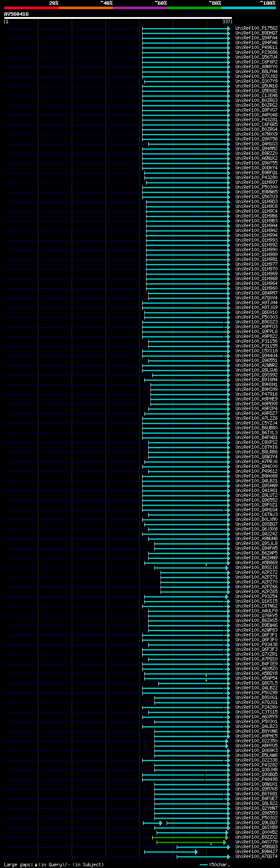Open hit UniRef100_Q94FA4
Image resolution: width=280 pixels, height=868 pixels.
(256, 38)
